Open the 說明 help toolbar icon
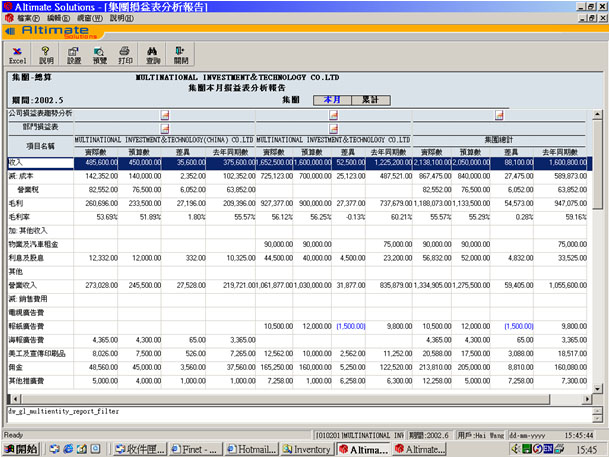This screenshot has height=458, width=610. pos(46,55)
